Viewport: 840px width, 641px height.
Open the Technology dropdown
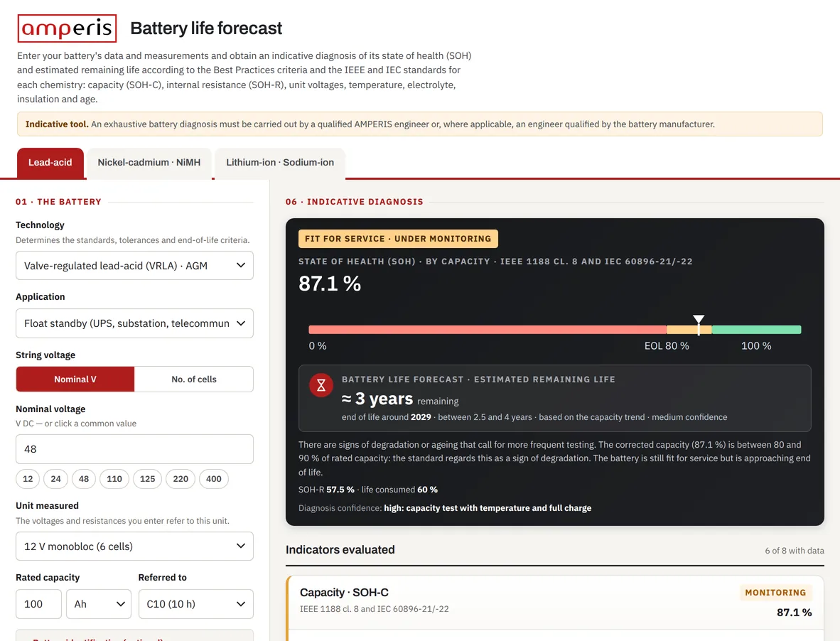click(134, 266)
